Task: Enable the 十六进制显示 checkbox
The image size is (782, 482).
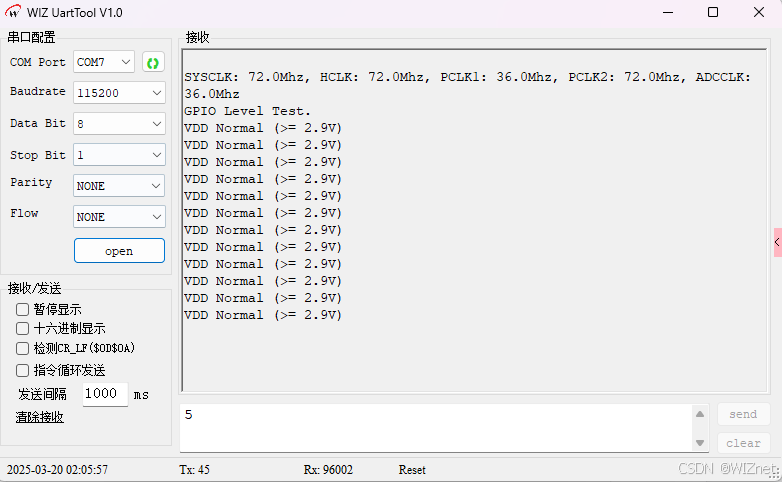Action: (22, 328)
